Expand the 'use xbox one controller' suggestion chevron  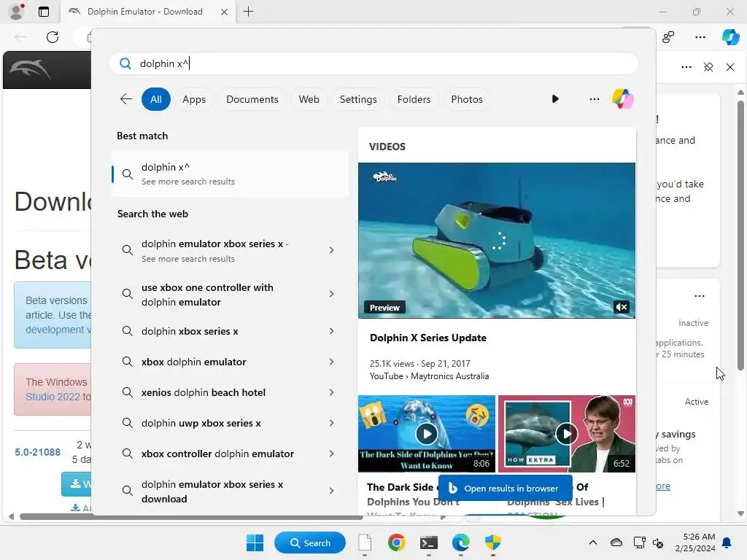332,295
